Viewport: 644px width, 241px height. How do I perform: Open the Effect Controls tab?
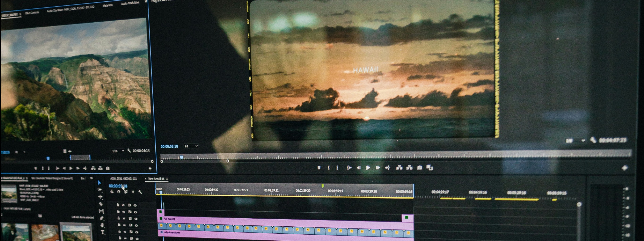(x=32, y=13)
